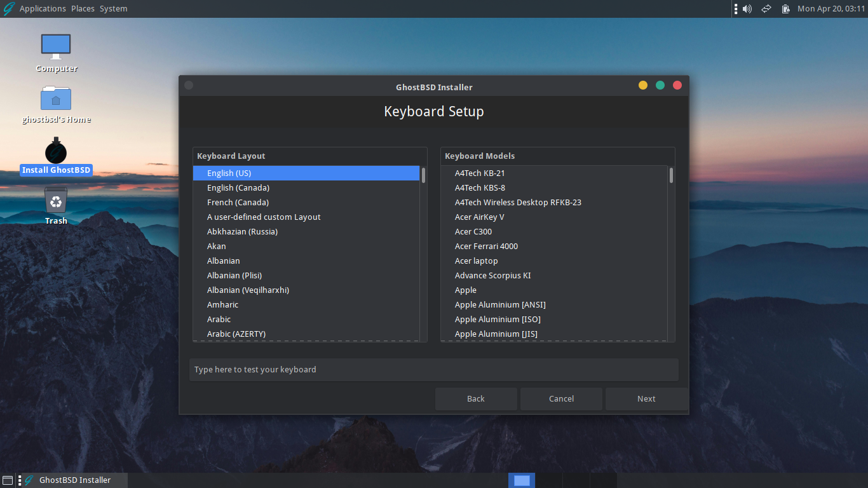Select Apple Aluminium [ANSI] model
Viewport: 868px width, 488px height.
[554, 305]
